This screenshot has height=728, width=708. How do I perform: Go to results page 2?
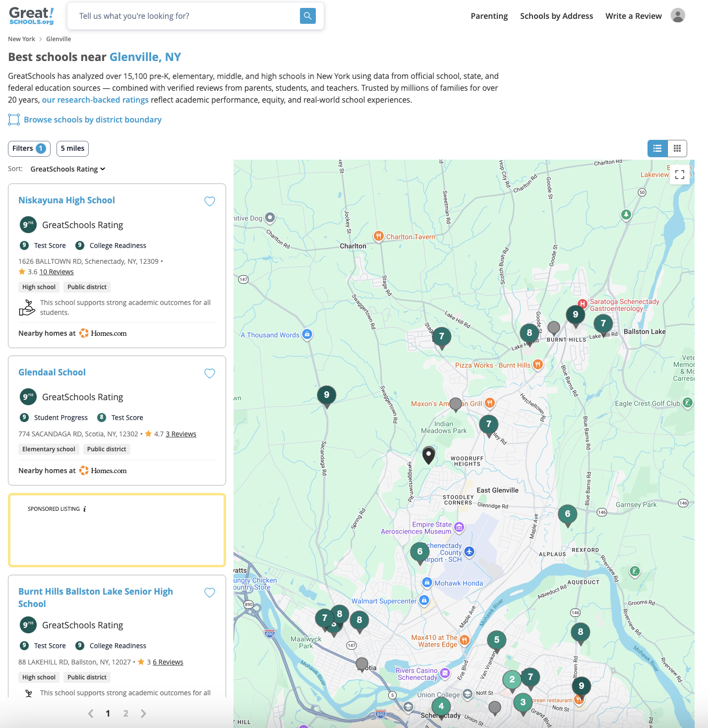click(126, 714)
